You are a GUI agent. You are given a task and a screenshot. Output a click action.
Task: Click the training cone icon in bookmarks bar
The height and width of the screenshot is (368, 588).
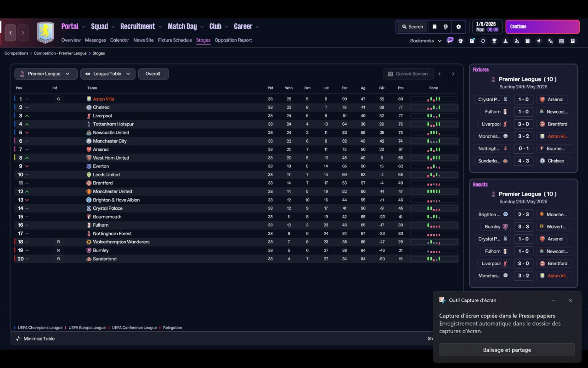click(x=505, y=41)
